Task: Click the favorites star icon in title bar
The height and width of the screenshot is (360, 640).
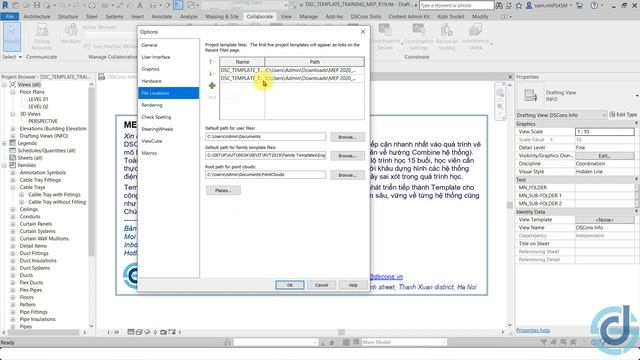Action: click(518, 5)
